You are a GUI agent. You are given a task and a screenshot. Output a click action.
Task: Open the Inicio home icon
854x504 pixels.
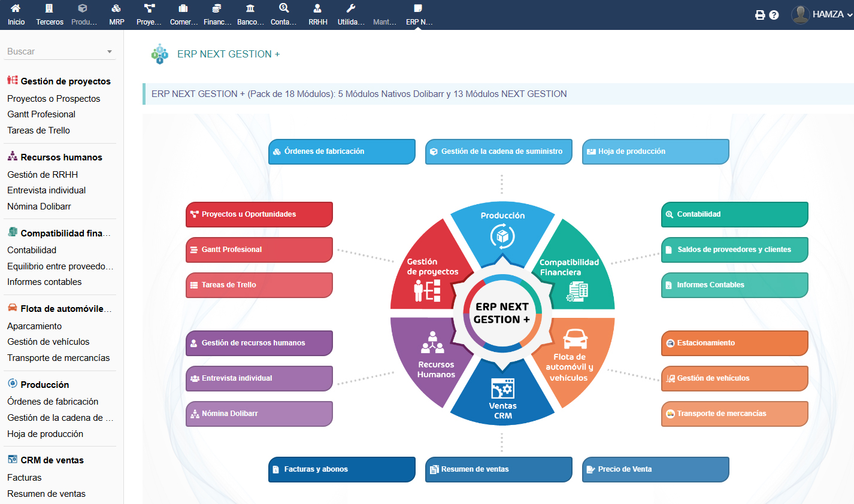click(x=16, y=8)
